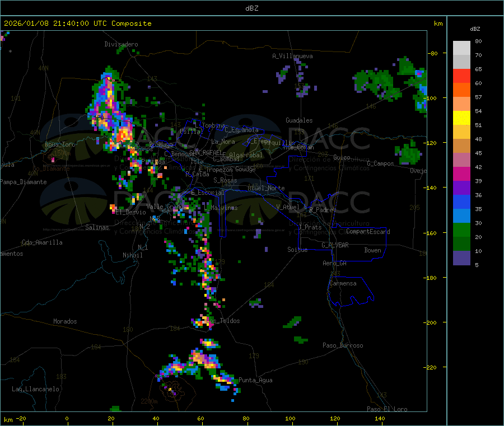Click the purple 36–39 dBZ legend swatch
Screen dimensions: 504x426
coord(461,188)
